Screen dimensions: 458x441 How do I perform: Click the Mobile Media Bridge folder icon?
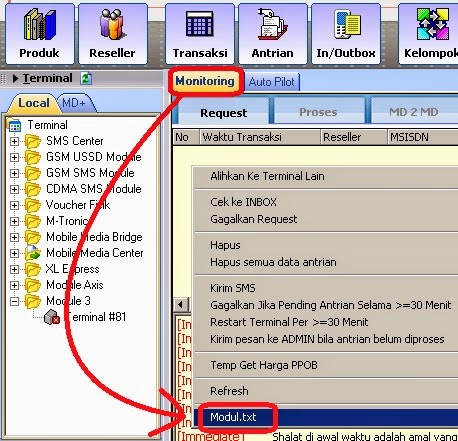pyautogui.click(x=33, y=237)
